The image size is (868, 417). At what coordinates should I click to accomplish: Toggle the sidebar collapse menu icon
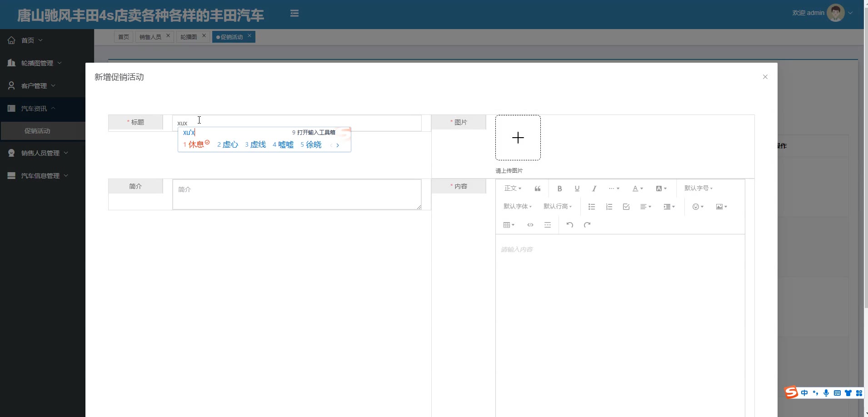click(294, 14)
